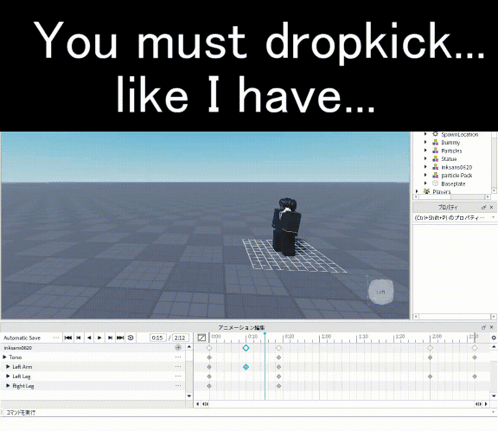The width and height of the screenshot is (498, 431).
Task: Click the current frame input field
Action: tap(157, 338)
